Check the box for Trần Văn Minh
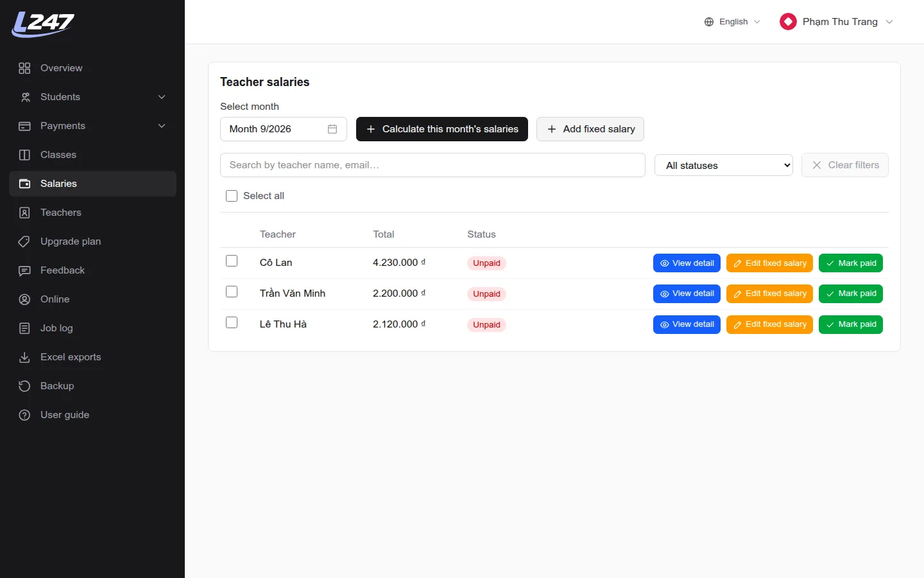Image resolution: width=924 pixels, height=578 pixels. (232, 292)
